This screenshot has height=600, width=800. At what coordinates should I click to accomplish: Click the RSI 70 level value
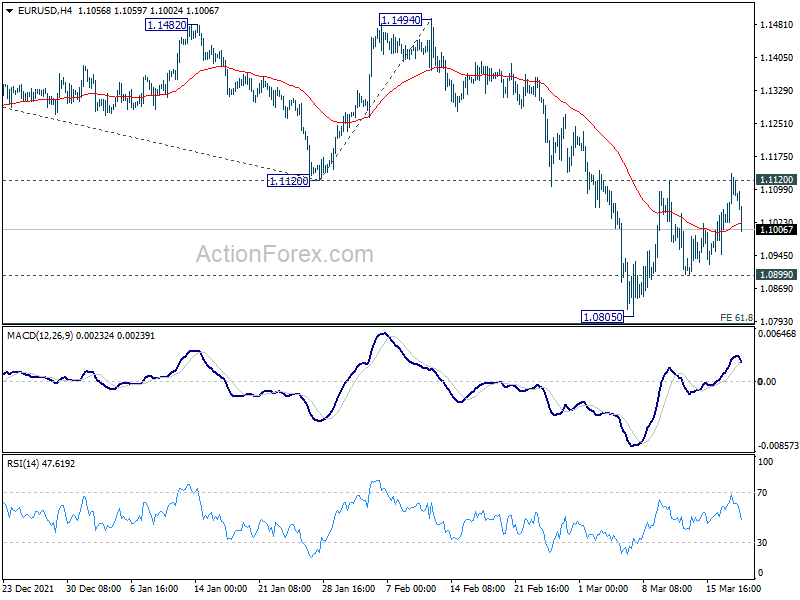pos(762,493)
